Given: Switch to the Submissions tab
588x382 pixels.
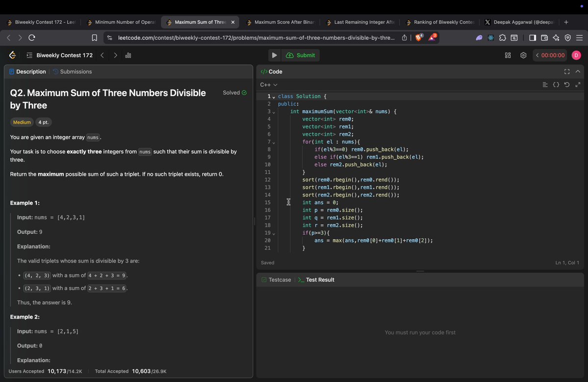Looking at the screenshot, I should coord(73,72).
